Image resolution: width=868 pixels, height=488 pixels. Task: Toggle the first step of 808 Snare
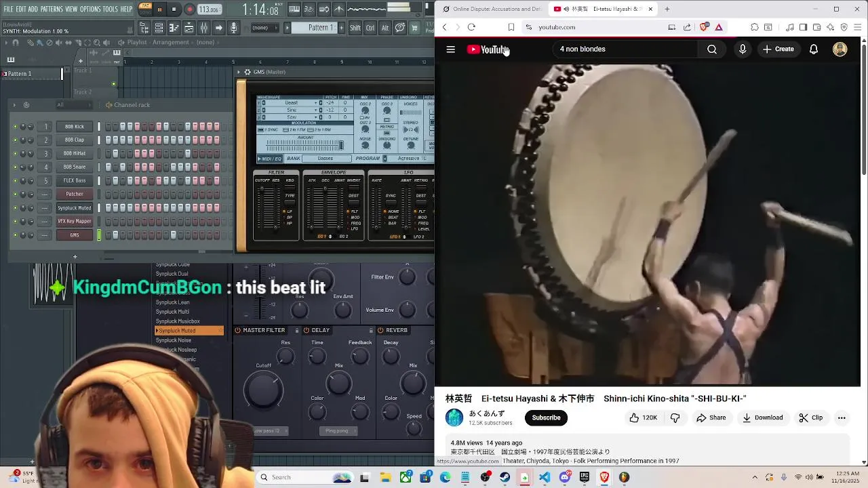(108, 167)
